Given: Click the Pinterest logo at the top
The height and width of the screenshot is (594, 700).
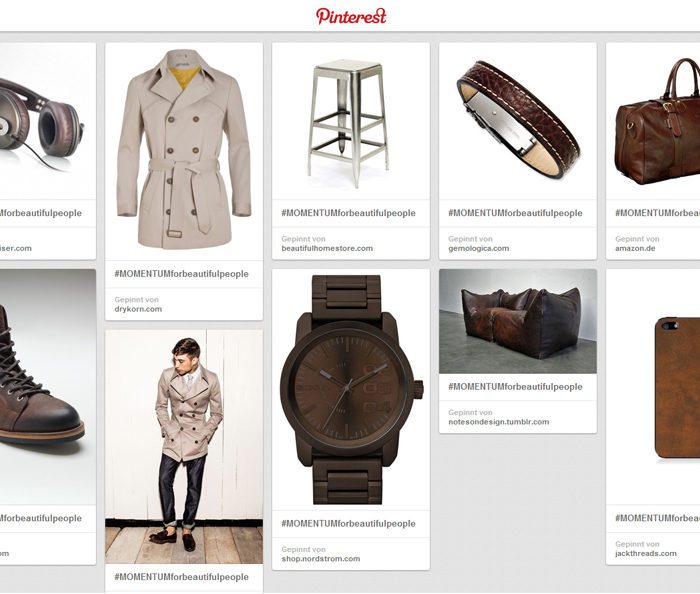Looking at the screenshot, I should (351, 16).
